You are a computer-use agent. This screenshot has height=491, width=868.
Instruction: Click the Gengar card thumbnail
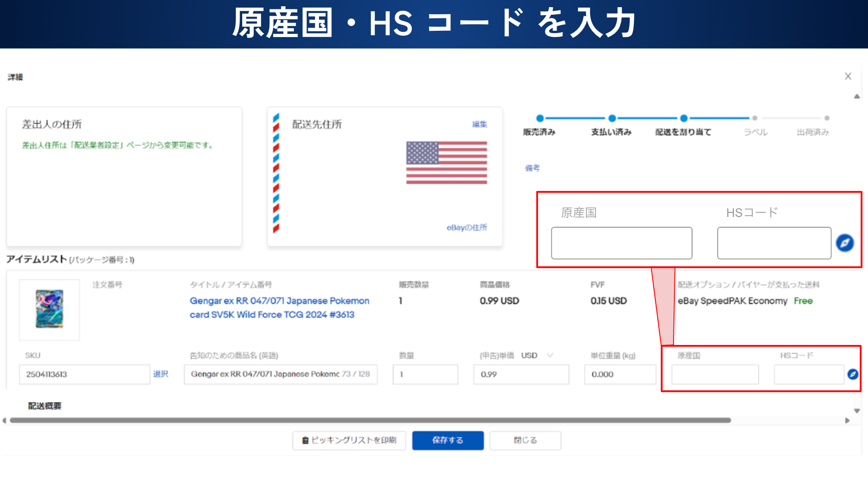tap(50, 309)
